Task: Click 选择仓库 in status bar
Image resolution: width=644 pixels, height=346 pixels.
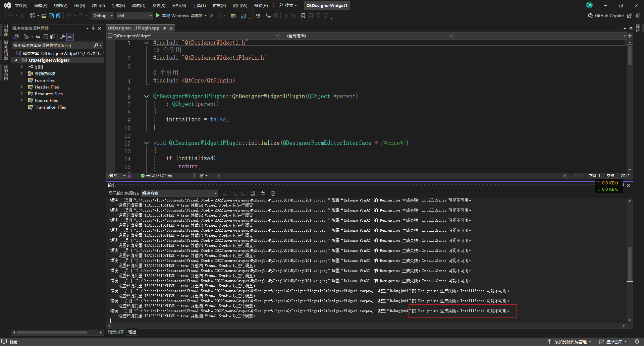Action: 613,342
